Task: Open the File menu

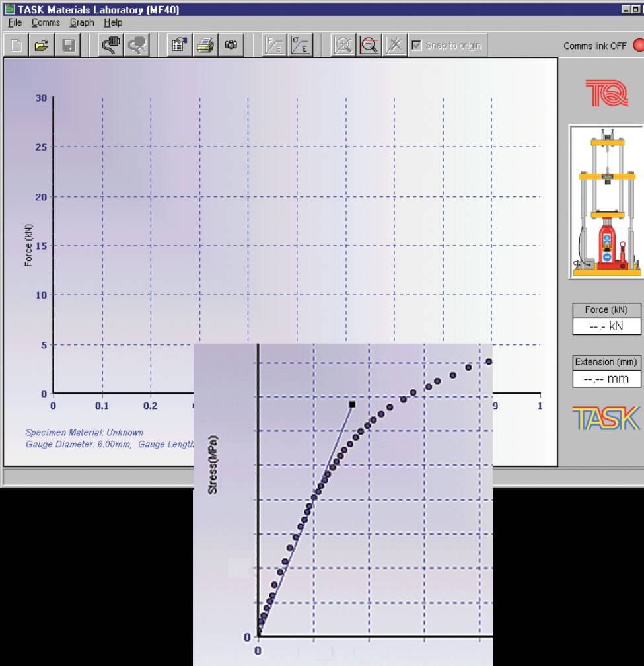Action: click(13, 22)
